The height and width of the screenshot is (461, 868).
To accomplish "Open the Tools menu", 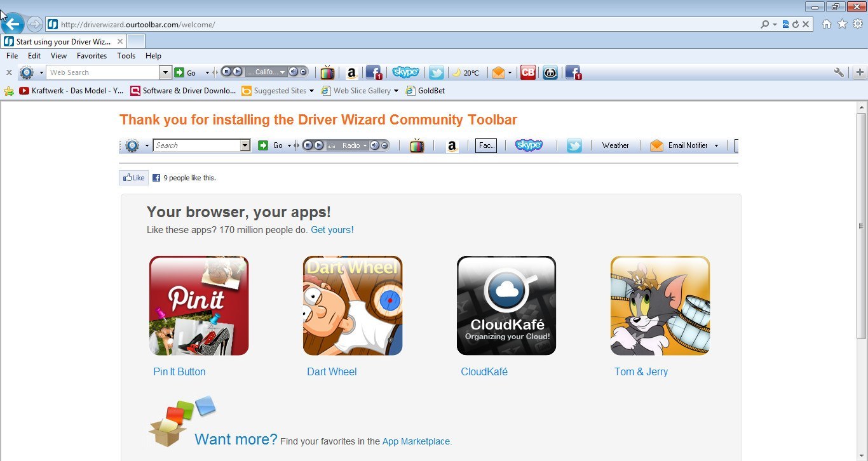I will 126,55.
